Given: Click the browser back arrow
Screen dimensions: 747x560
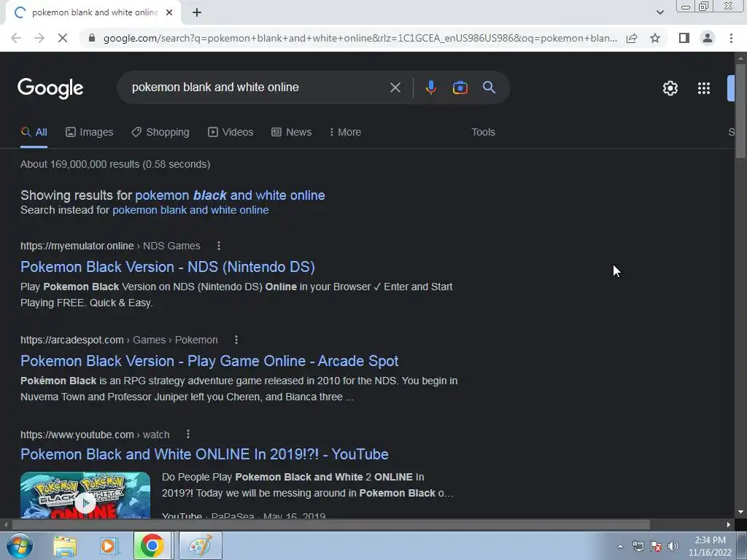Looking at the screenshot, I should tap(16, 38).
